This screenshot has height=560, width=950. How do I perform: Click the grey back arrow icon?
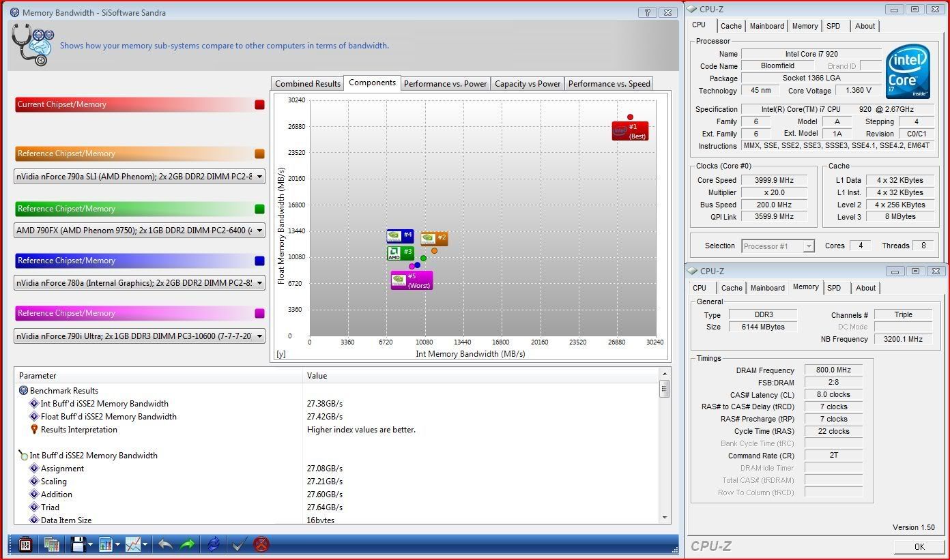[165, 544]
